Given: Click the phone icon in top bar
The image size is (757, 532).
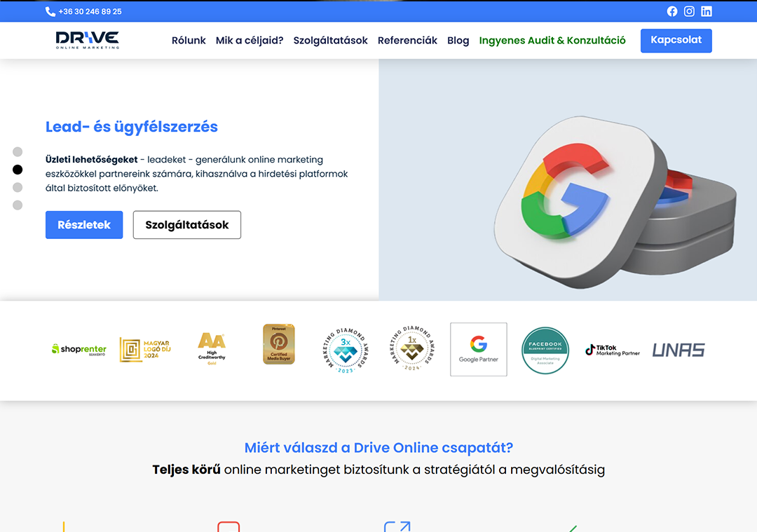Looking at the screenshot, I should coord(50,12).
